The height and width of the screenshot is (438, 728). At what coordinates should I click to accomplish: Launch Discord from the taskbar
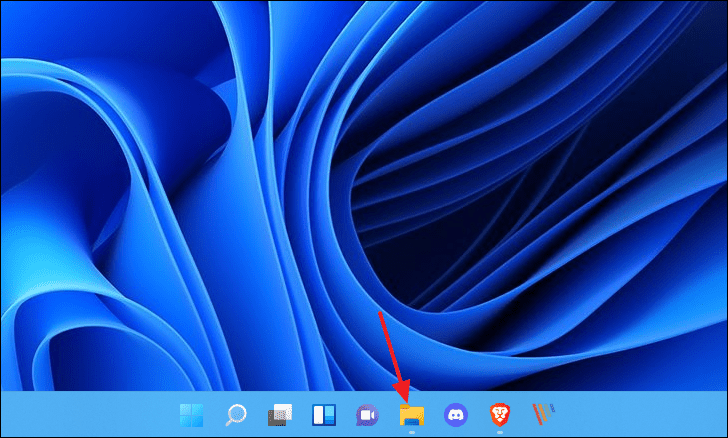tap(456, 415)
